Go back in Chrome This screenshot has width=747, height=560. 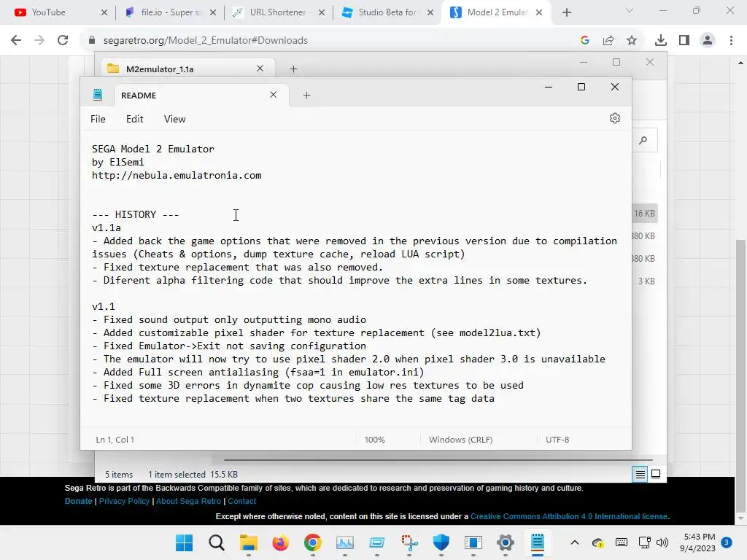(16, 40)
